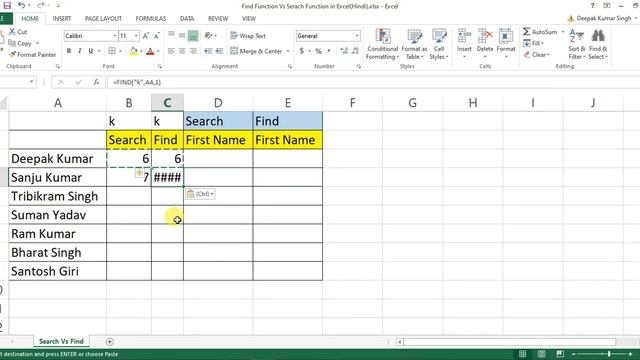Switch to the INSERT tab
640x360 pixels.
(x=62, y=19)
